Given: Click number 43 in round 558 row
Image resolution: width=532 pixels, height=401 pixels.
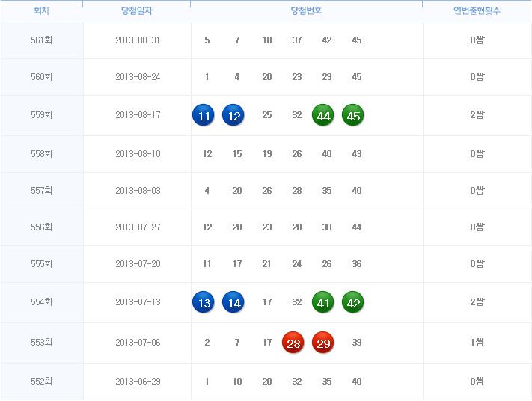Looking at the screenshot, I should point(357,153).
